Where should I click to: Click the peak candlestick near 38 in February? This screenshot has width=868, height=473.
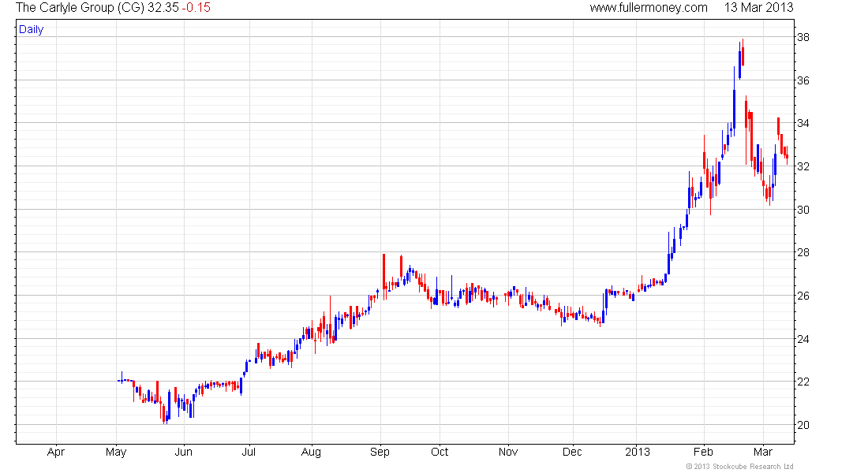[743, 52]
